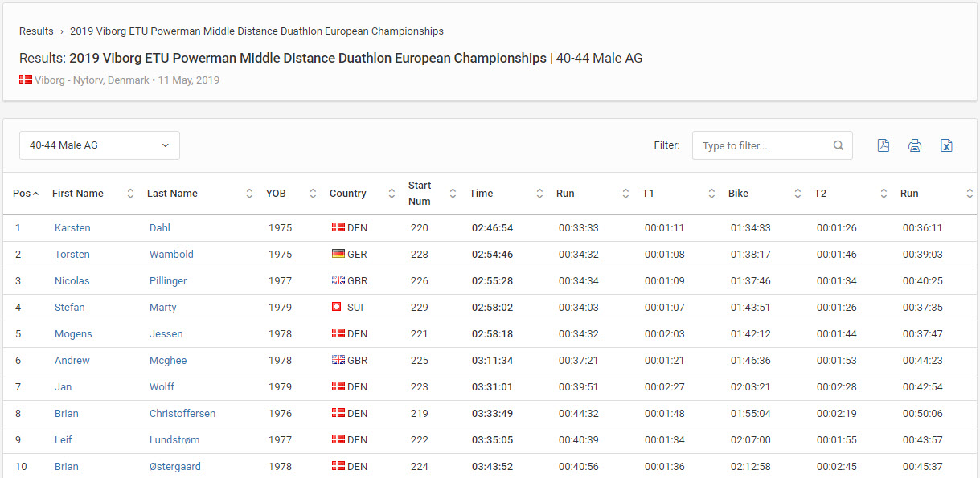Select the last-place time 03:43:52
The image size is (980, 478).
[x=492, y=466]
